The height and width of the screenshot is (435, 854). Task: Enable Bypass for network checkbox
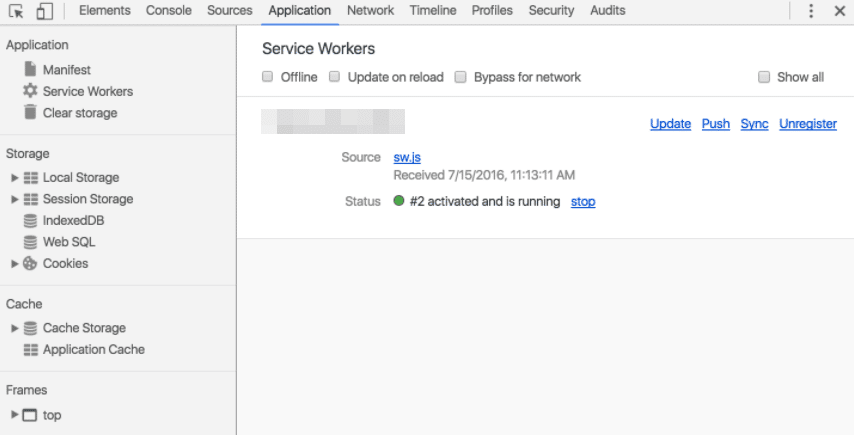pyautogui.click(x=461, y=77)
